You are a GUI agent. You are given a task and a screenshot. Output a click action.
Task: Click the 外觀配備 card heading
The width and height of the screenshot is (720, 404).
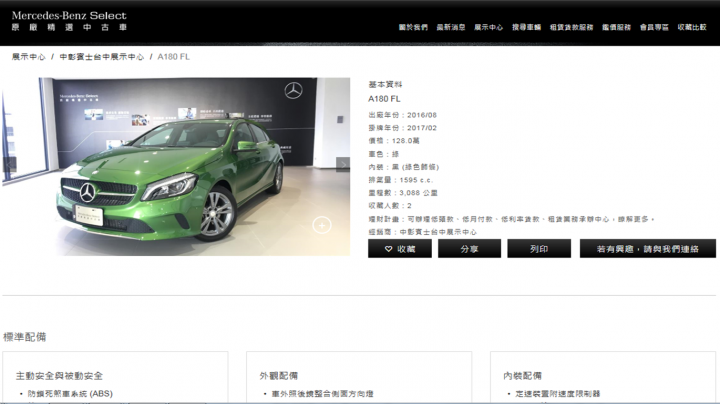pos(279,376)
